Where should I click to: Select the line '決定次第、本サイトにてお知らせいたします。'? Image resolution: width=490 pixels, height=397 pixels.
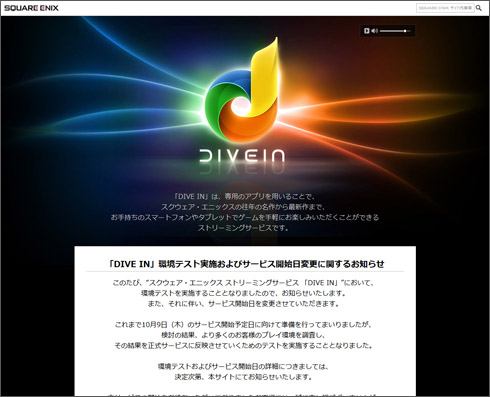tap(243, 377)
